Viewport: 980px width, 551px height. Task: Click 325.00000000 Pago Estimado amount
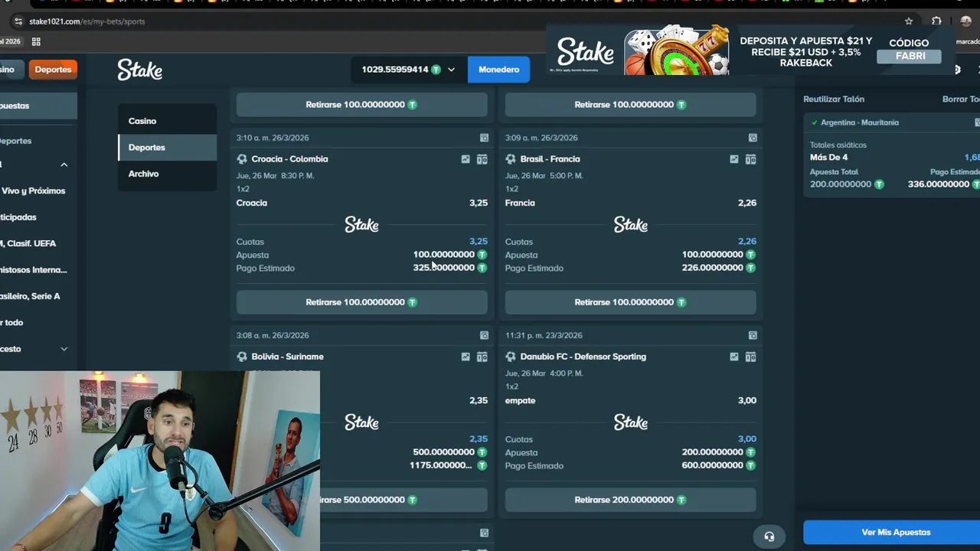point(444,268)
